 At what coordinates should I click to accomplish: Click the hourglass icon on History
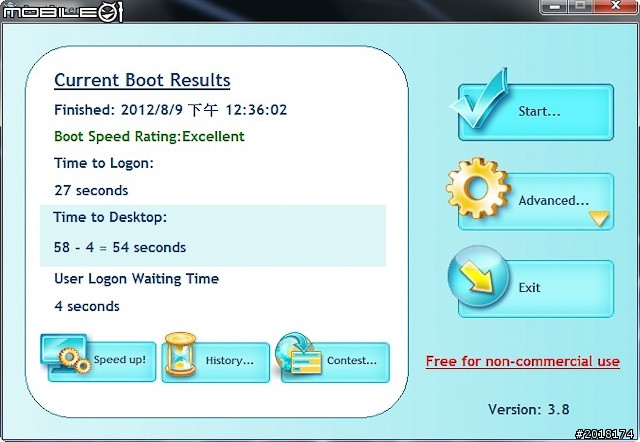click(x=182, y=357)
